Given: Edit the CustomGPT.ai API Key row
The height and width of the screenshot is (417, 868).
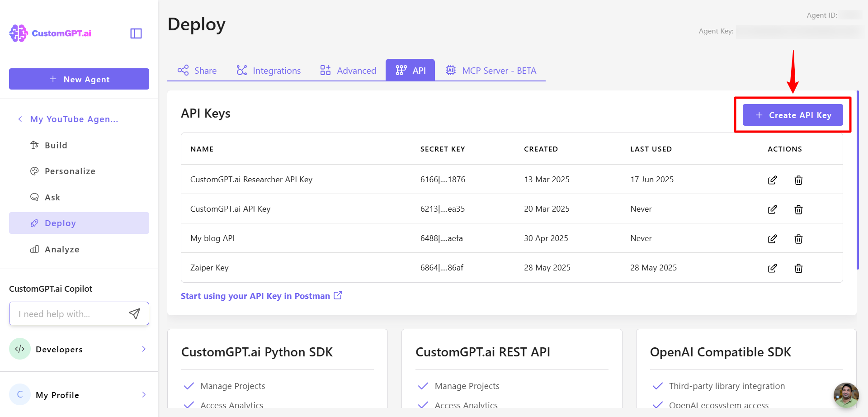Looking at the screenshot, I should (773, 209).
